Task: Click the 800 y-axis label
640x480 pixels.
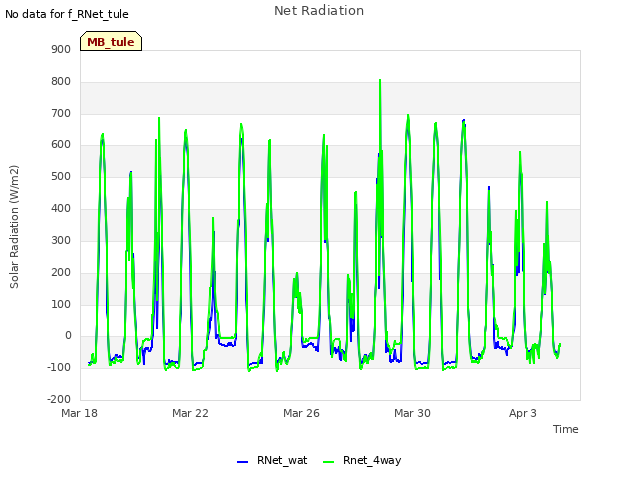Action: click(x=61, y=81)
